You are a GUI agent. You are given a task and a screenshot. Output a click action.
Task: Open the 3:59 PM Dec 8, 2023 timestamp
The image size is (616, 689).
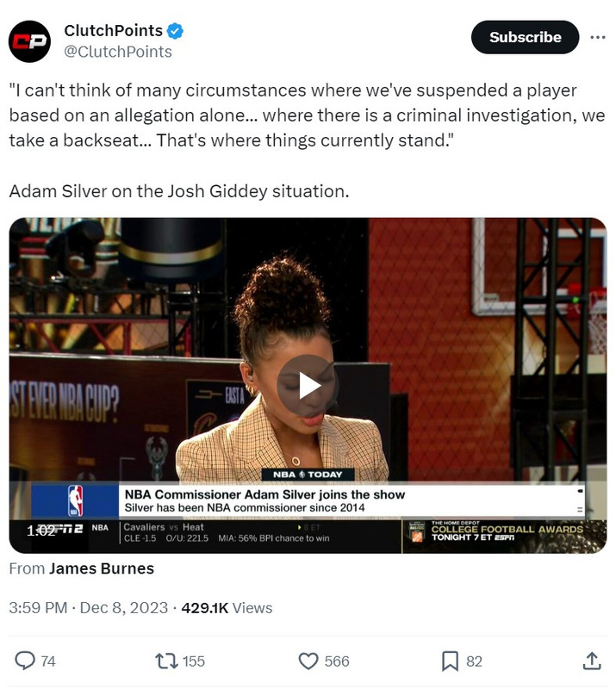tap(89, 608)
